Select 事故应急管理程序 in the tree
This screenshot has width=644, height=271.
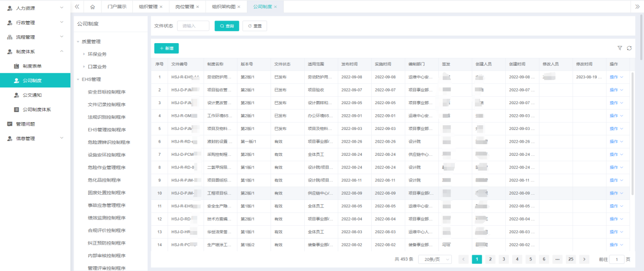(x=107, y=205)
